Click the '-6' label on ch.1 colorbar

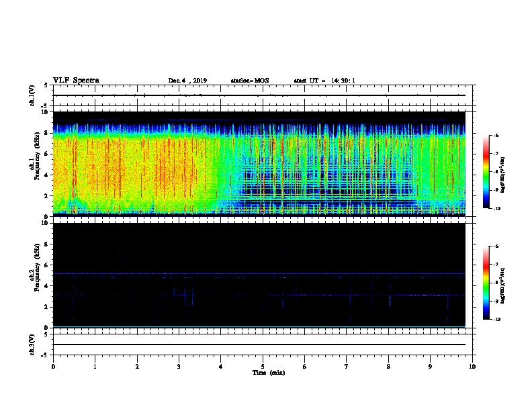495,135
